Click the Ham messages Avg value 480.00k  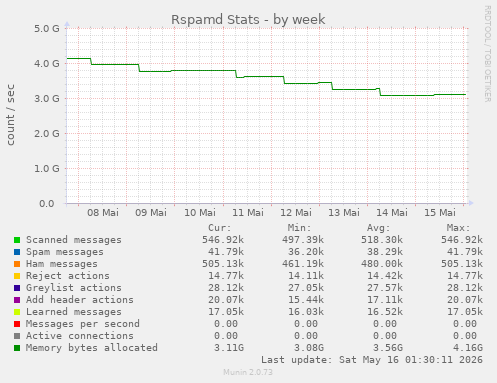382,264
